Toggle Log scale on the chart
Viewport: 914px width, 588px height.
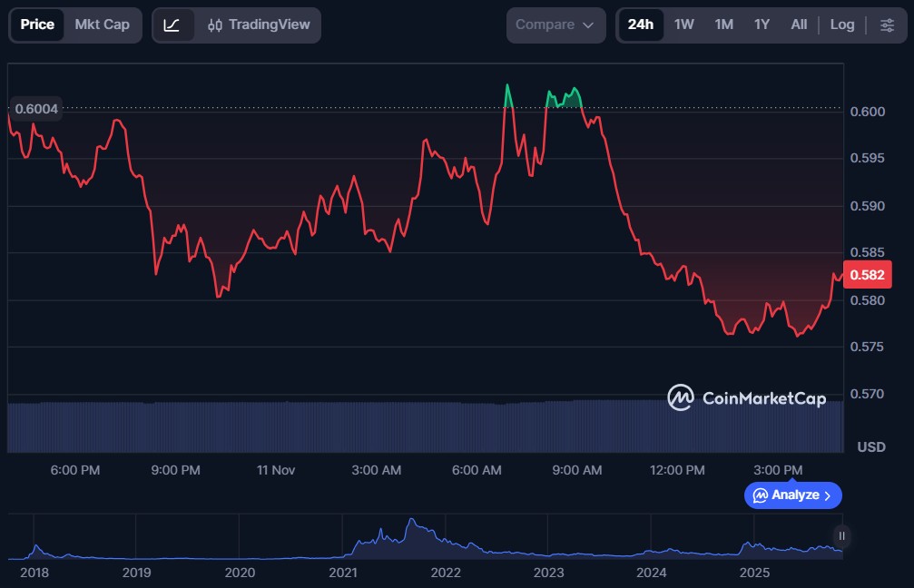click(841, 25)
